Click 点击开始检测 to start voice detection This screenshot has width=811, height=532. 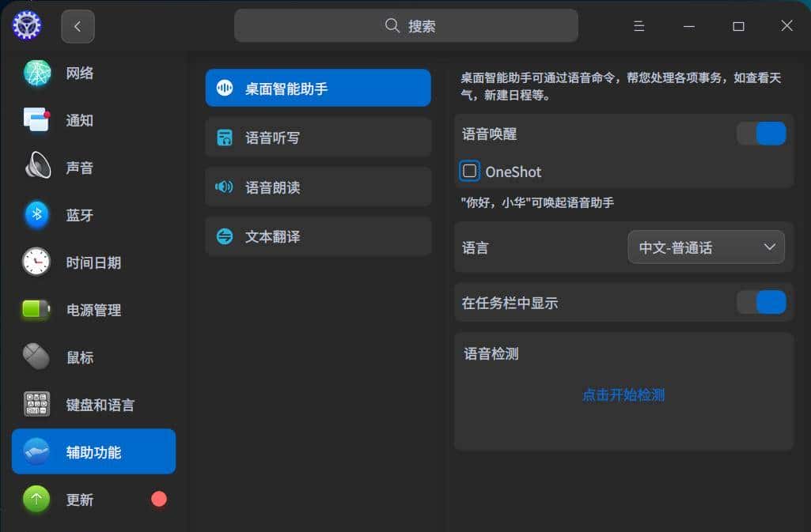(x=623, y=394)
